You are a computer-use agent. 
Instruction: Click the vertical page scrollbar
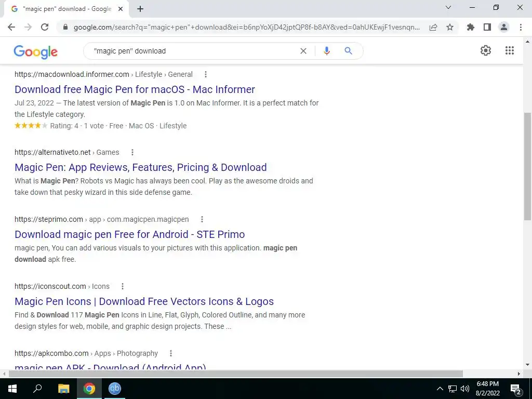coord(527,166)
